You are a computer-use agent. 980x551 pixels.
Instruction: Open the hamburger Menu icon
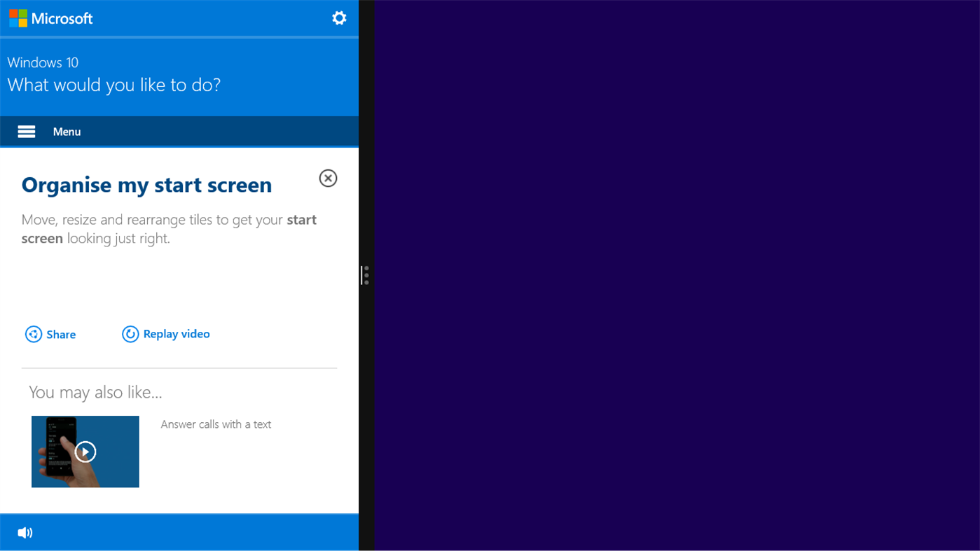pyautogui.click(x=26, y=131)
